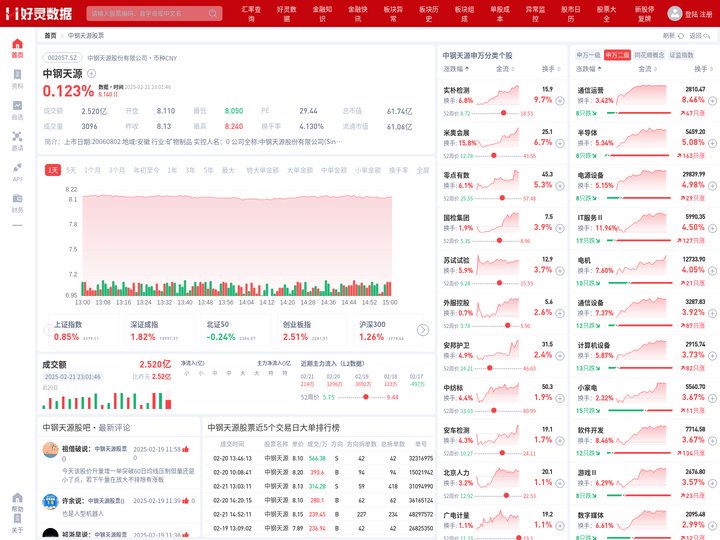Add 国检集团 with its plus icon

[560, 228]
